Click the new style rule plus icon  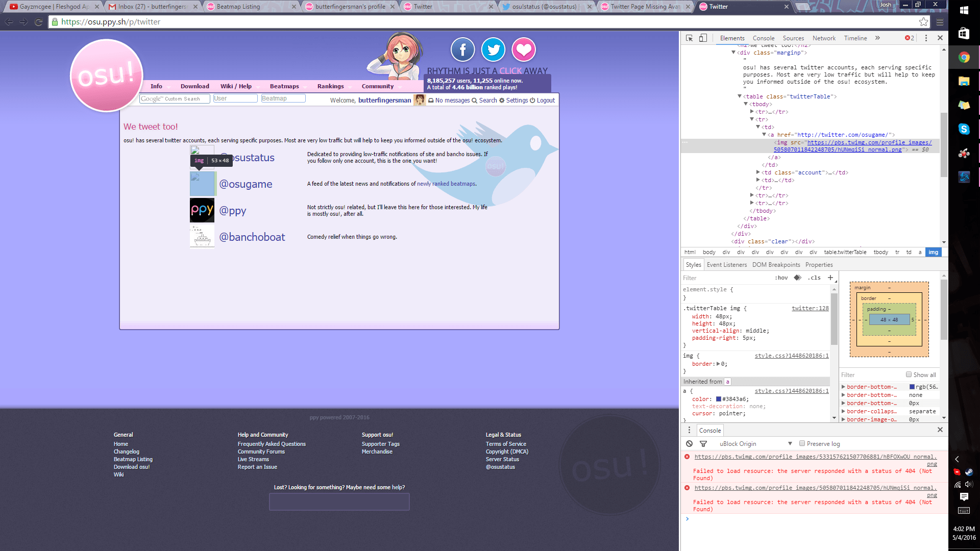pos(830,278)
